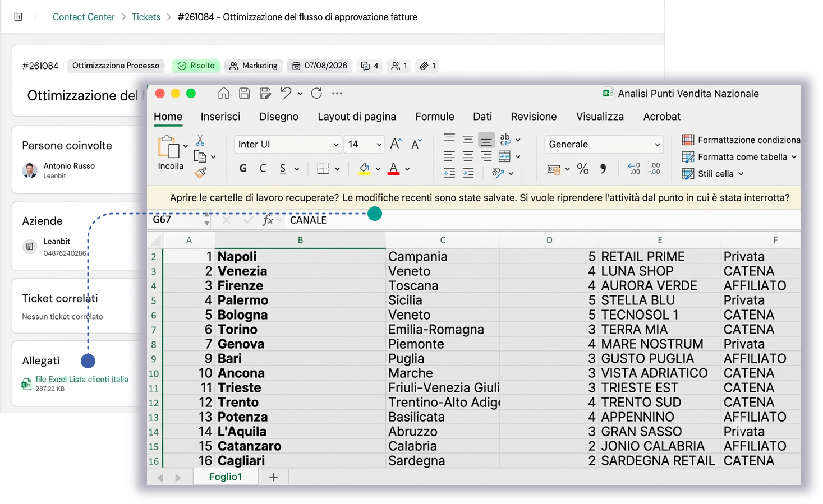The height and width of the screenshot is (504, 823).
Task: Open the Layout di pagina tab
Action: click(357, 117)
